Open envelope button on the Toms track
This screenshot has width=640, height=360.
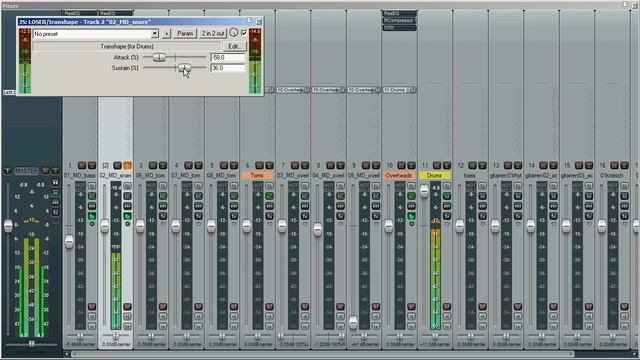pyautogui.click(x=270, y=206)
